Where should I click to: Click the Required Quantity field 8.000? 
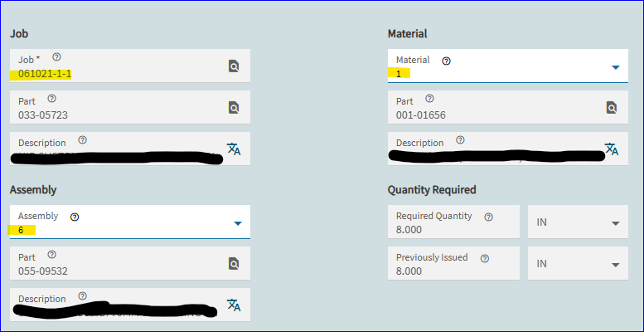click(x=453, y=222)
